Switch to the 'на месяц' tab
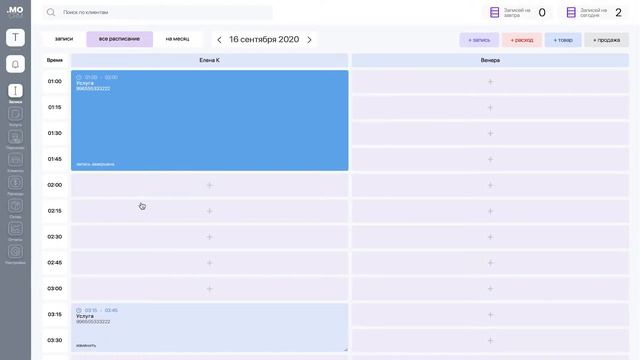This screenshot has width=640, height=360. 178,39
